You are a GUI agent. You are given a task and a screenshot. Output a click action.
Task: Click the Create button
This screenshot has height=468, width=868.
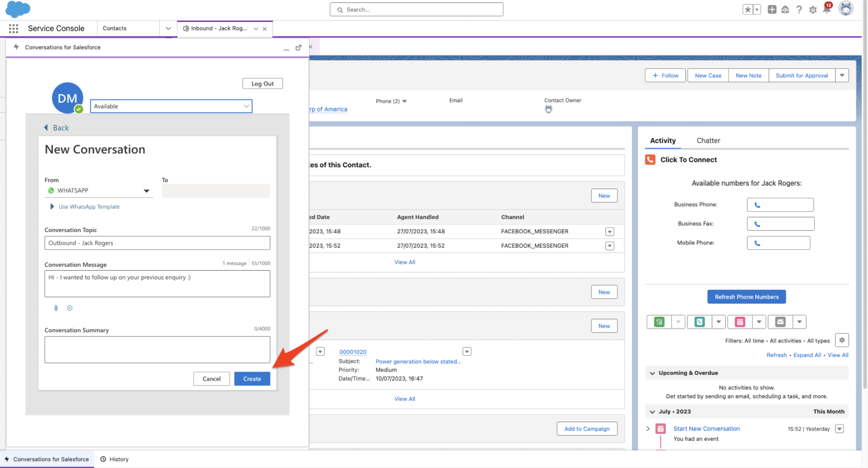(252, 379)
